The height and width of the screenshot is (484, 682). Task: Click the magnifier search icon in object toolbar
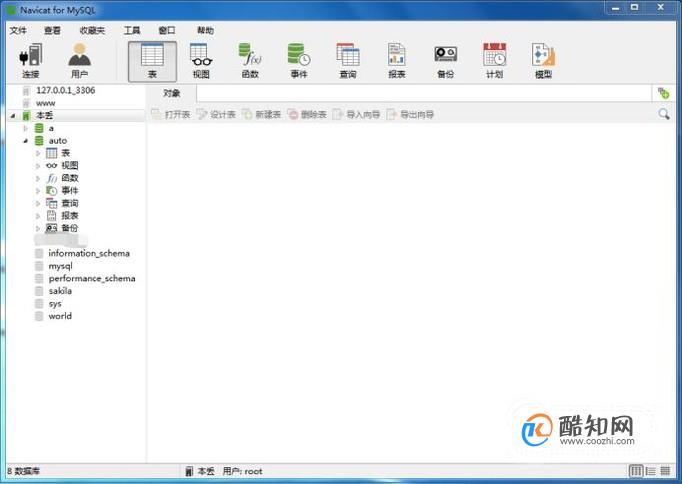(x=664, y=114)
